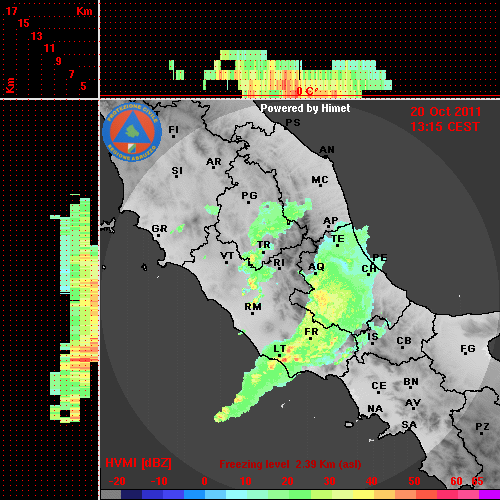Click the PE city label

(380, 257)
